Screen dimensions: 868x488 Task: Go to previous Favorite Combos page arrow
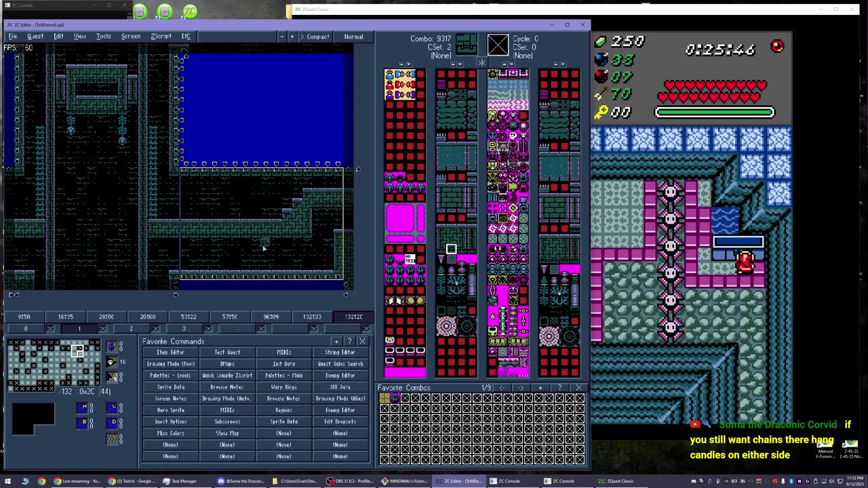(502, 388)
